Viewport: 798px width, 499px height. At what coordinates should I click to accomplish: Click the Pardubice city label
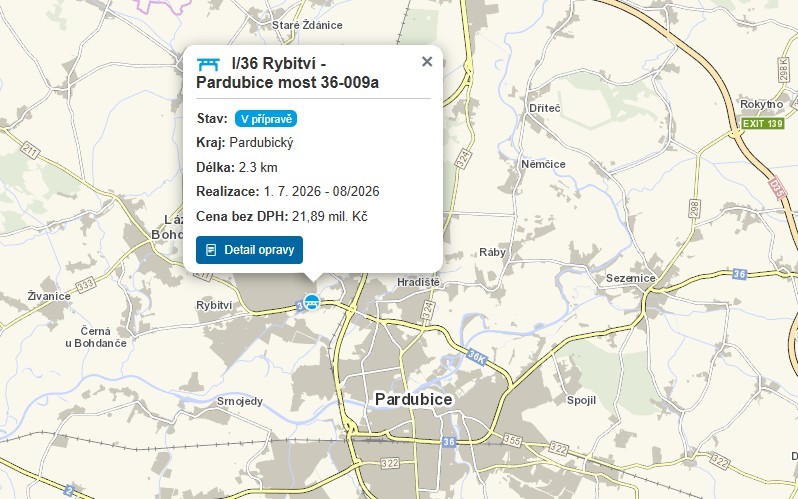(x=413, y=399)
